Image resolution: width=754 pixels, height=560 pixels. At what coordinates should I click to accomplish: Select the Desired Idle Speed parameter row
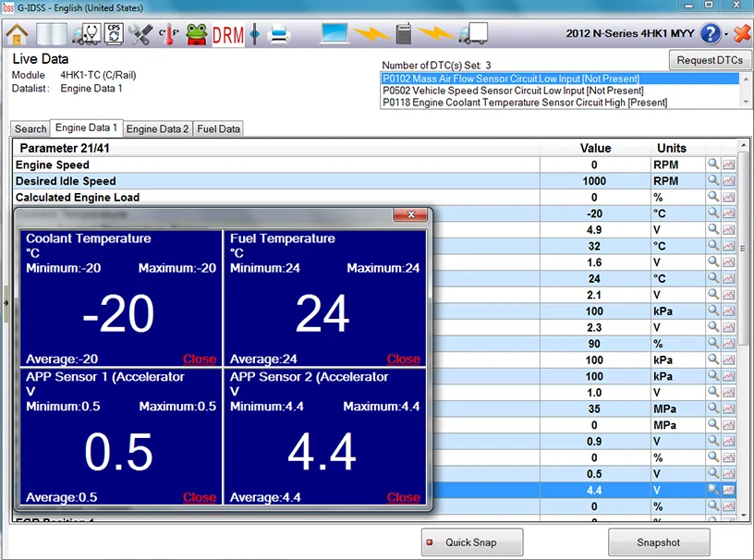pyautogui.click(x=375, y=181)
